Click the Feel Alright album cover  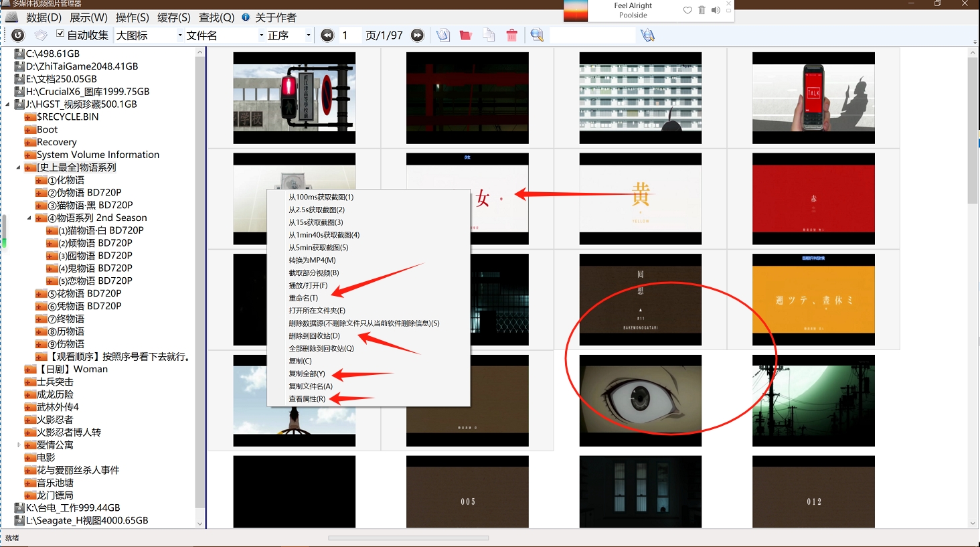(x=576, y=11)
